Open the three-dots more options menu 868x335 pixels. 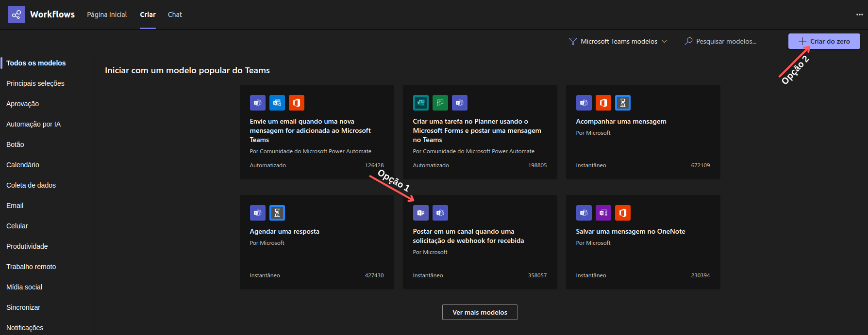pyautogui.click(x=859, y=15)
